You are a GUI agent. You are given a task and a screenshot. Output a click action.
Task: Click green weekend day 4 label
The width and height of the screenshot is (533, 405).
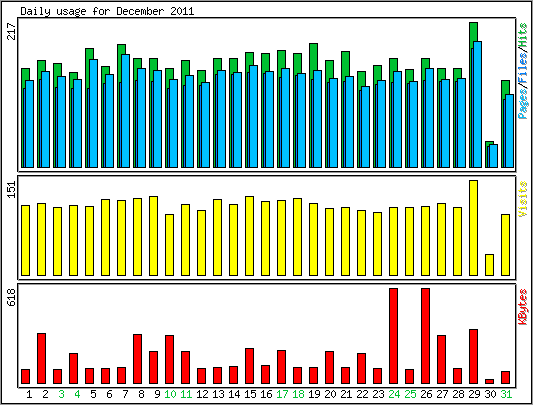[77, 394]
